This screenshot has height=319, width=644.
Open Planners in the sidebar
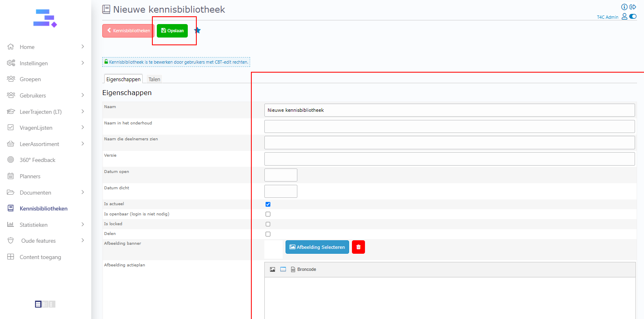[x=30, y=176]
